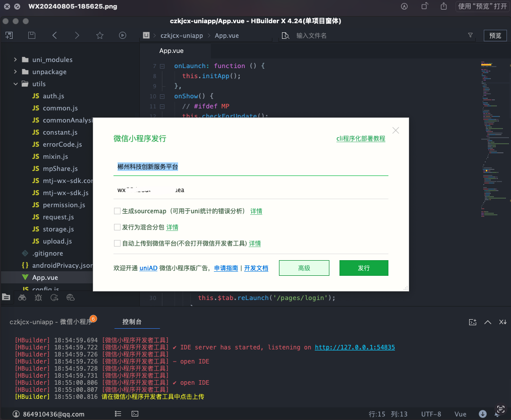Image resolution: width=511 pixels, height=420 pixels.
Task: Navigate back with the left arrow icon
Action: click(54, 35)
